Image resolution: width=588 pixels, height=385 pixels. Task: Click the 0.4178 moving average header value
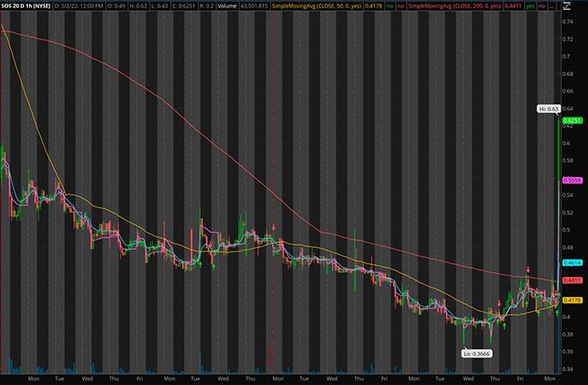373,6
